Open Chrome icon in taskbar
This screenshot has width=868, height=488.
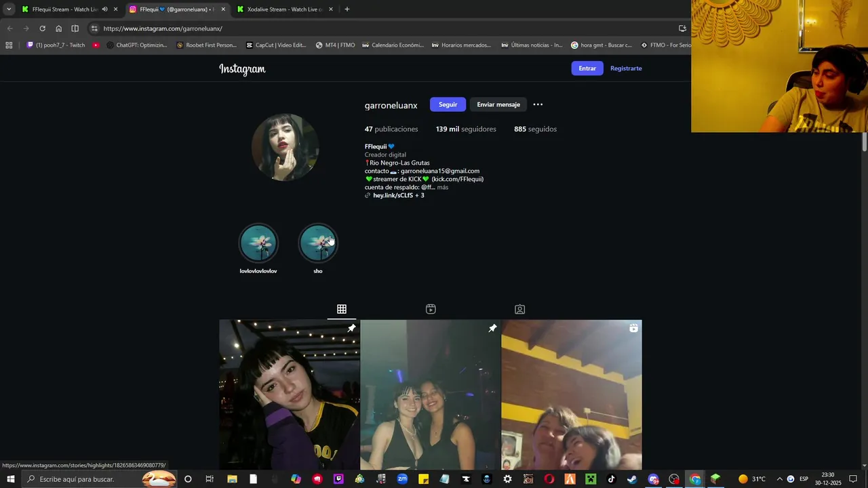695,479
